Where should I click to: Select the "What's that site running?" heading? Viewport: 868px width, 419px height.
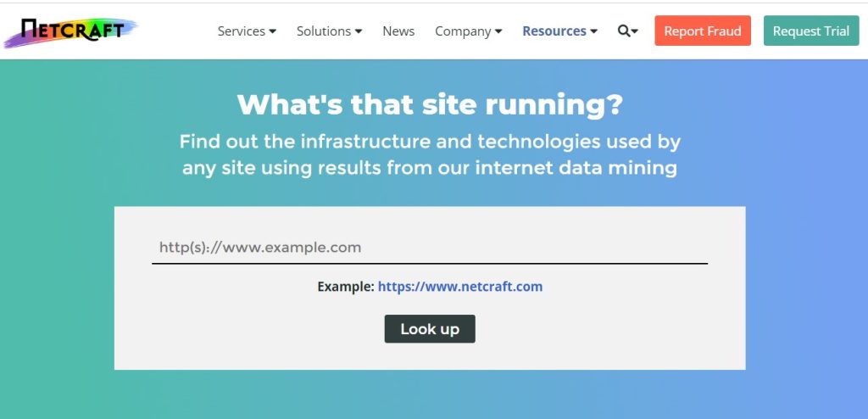[x=430, y=104]
